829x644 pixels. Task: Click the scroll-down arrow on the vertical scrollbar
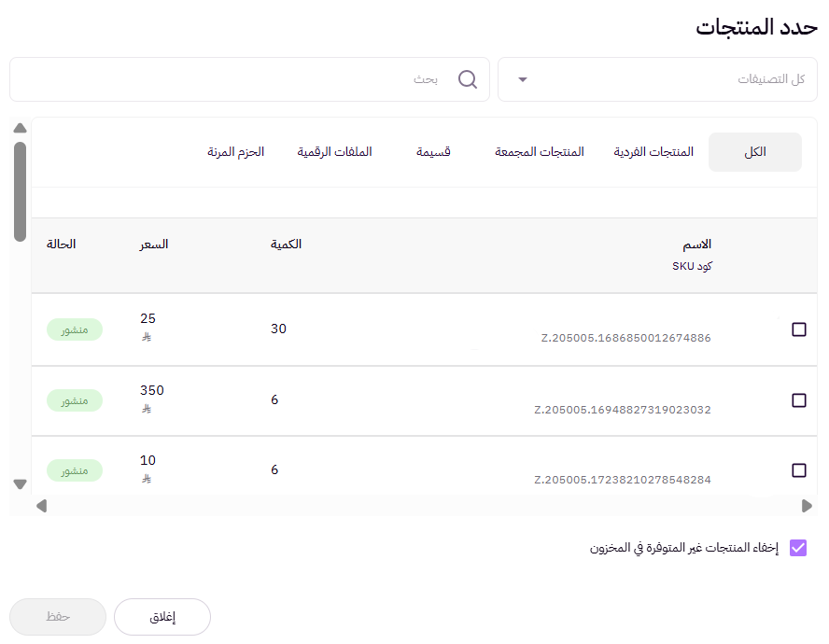click(x=20, y=483)
